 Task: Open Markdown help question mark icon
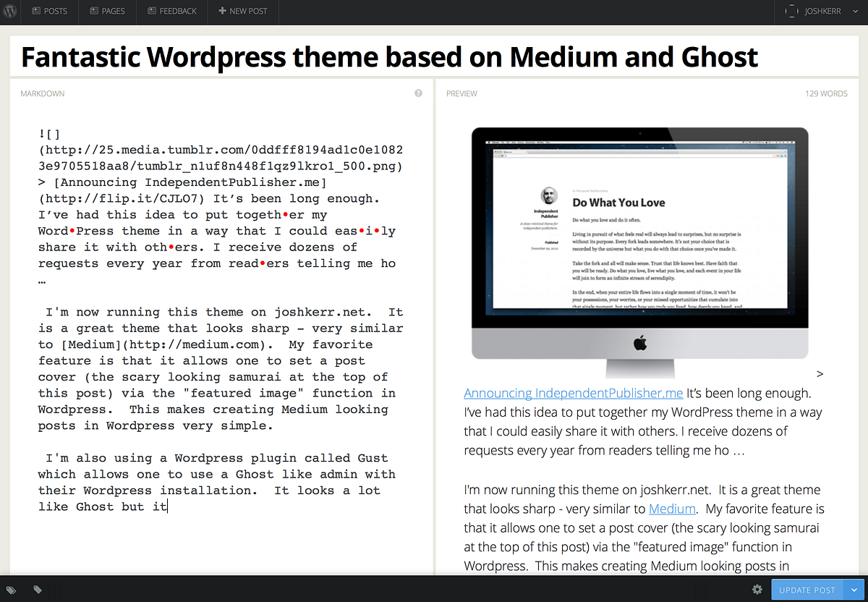point(418,93)
